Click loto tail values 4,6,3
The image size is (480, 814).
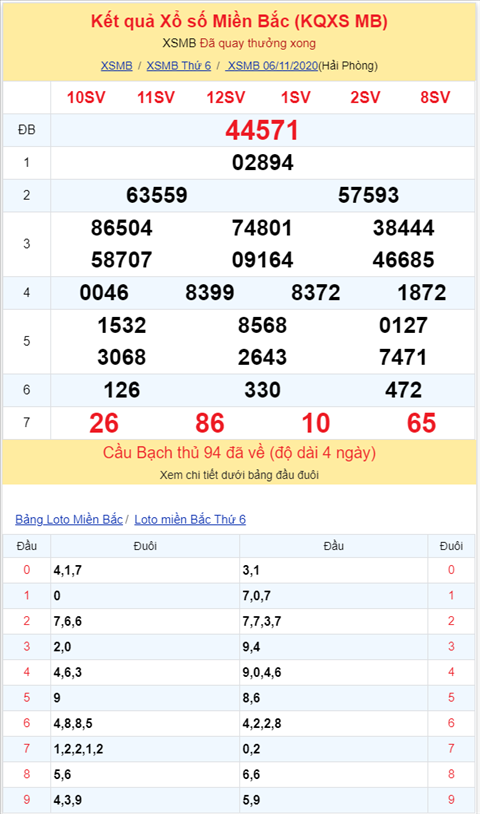click(67, 672)
